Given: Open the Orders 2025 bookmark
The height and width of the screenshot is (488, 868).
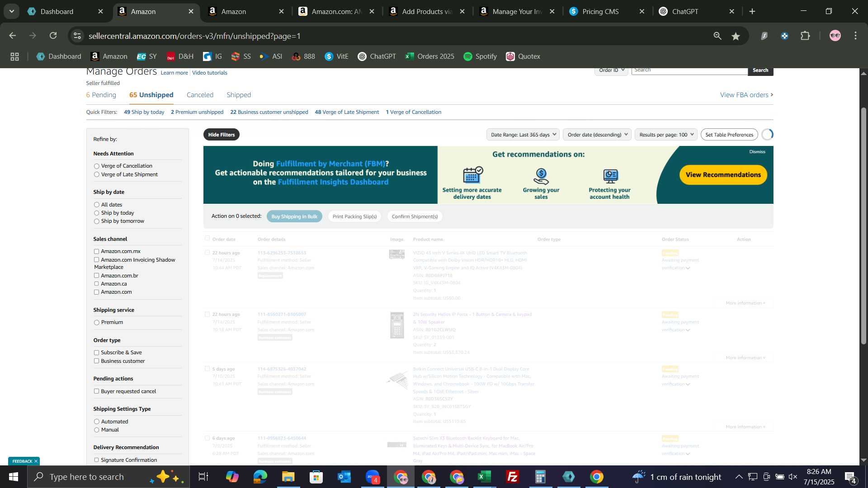Looking at the screenshot, I should coord(430,56).
